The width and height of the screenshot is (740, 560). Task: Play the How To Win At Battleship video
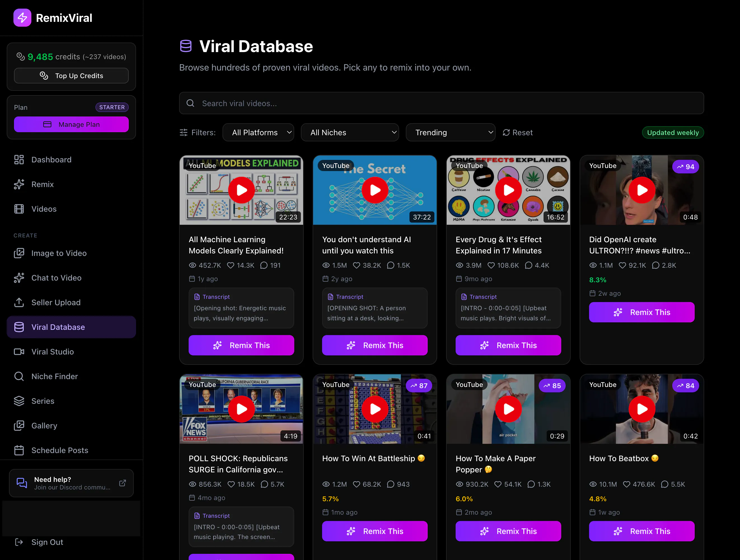coord(375,409)
